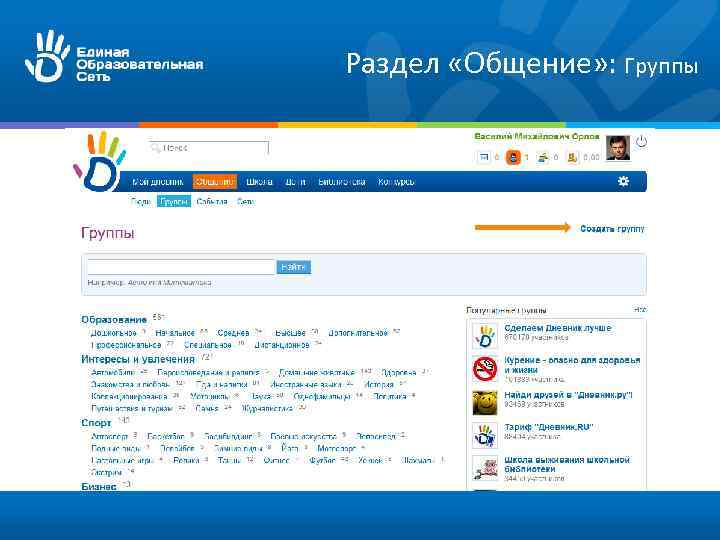
Task: Open the Библиотека menu item
Action: click(342, 182)
